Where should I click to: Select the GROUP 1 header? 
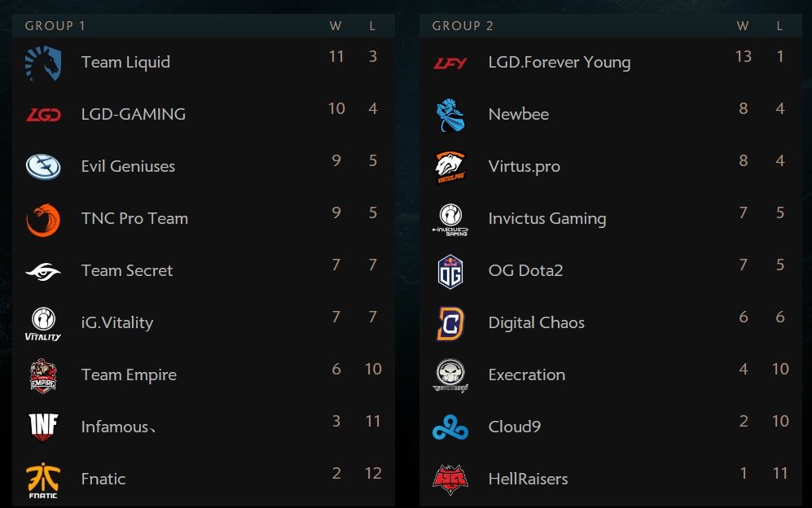click(55, 26)
